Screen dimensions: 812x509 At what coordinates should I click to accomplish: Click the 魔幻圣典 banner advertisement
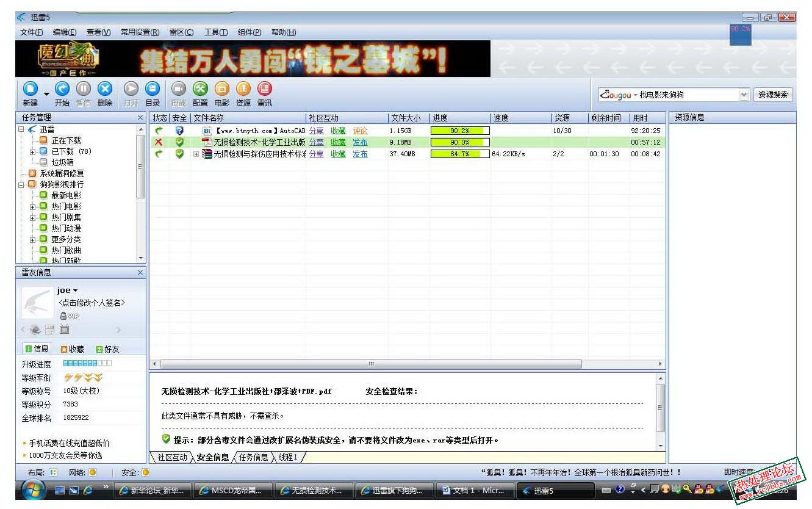click(253, 59)
